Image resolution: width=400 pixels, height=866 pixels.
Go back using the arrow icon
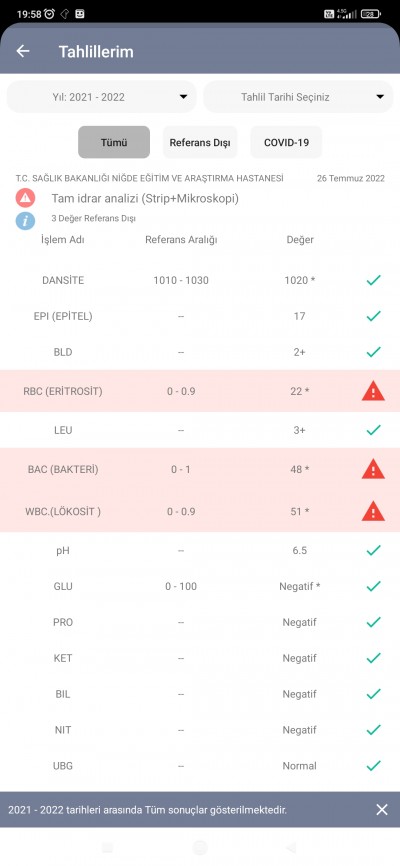point(23,51)
